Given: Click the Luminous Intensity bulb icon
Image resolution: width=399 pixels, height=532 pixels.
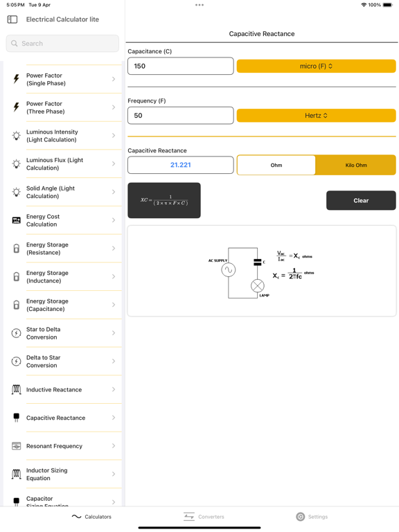Looking at the screenshot, I should click(x=17, y=136).
